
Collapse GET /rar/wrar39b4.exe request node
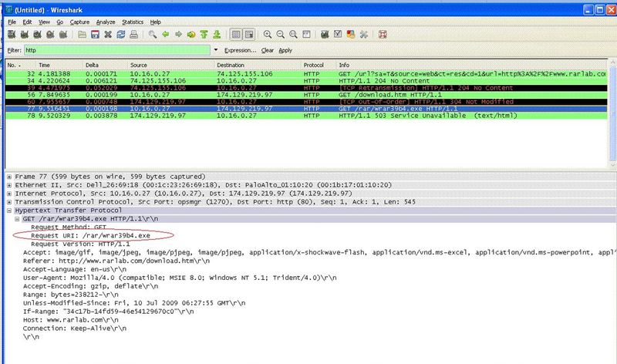coord(17,219)
